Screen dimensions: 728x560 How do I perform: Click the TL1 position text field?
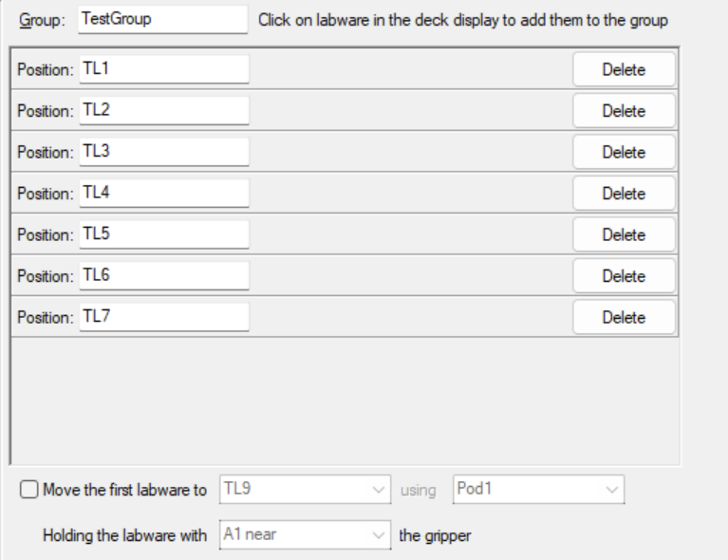click(164, 69)
